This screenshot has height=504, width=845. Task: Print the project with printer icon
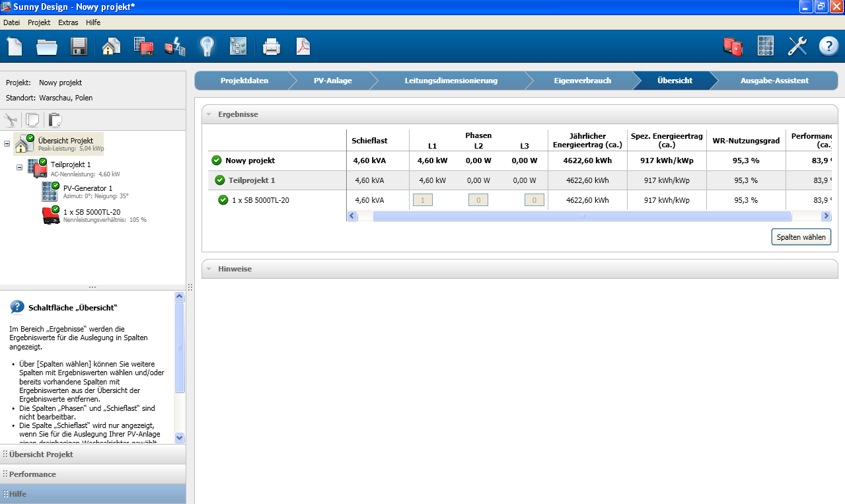[x=272, y=47]
